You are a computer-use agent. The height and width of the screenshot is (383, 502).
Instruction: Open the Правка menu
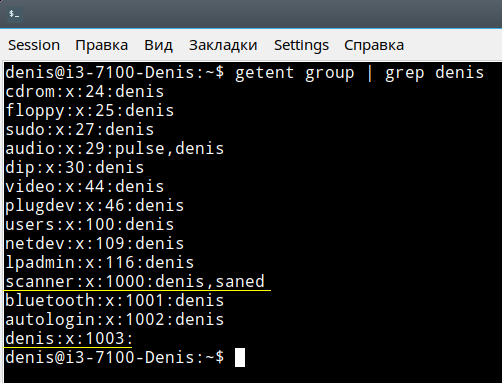pos(102,45)
